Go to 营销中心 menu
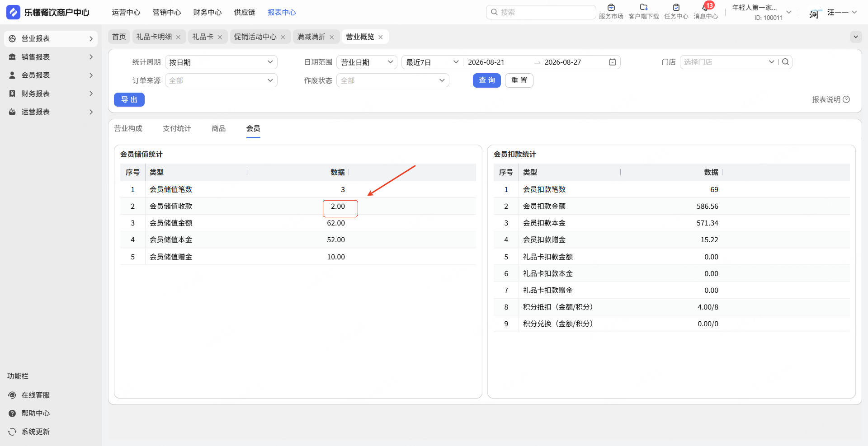Viewport: 868px width, 446px height. (x=167, y=12)
